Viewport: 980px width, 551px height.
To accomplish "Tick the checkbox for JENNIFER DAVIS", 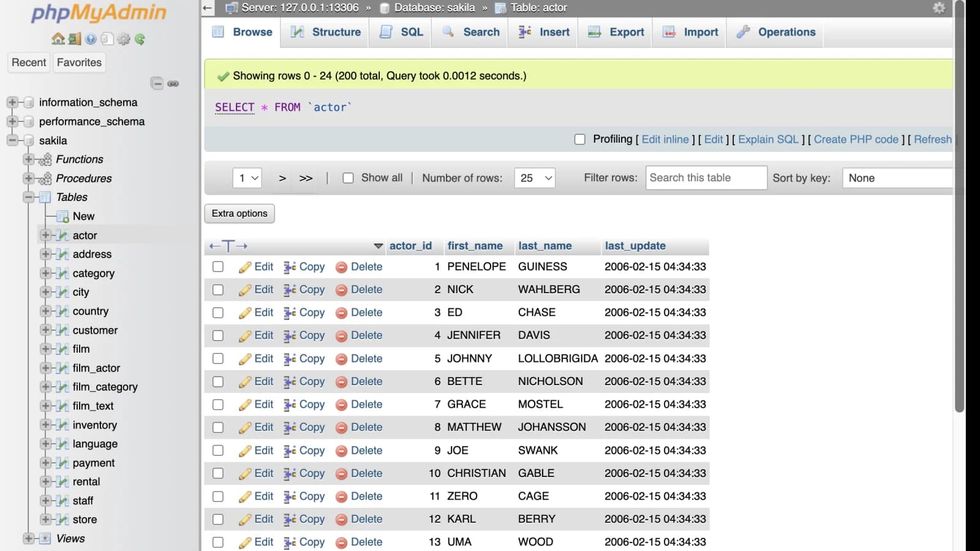I will (218, 335).
